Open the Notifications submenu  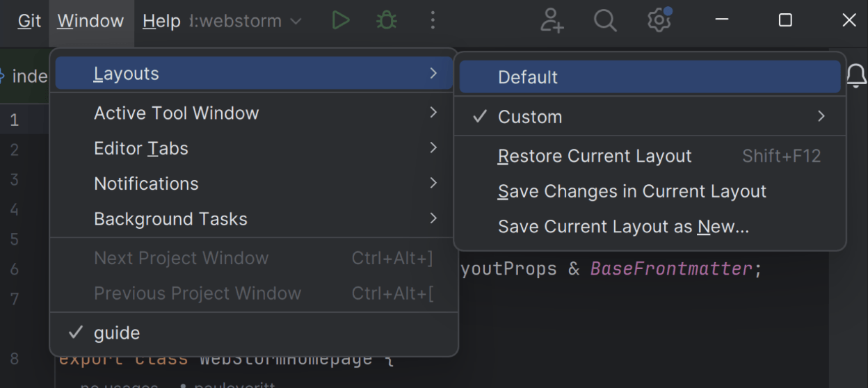pyautogui.click(x=146, y=184)
